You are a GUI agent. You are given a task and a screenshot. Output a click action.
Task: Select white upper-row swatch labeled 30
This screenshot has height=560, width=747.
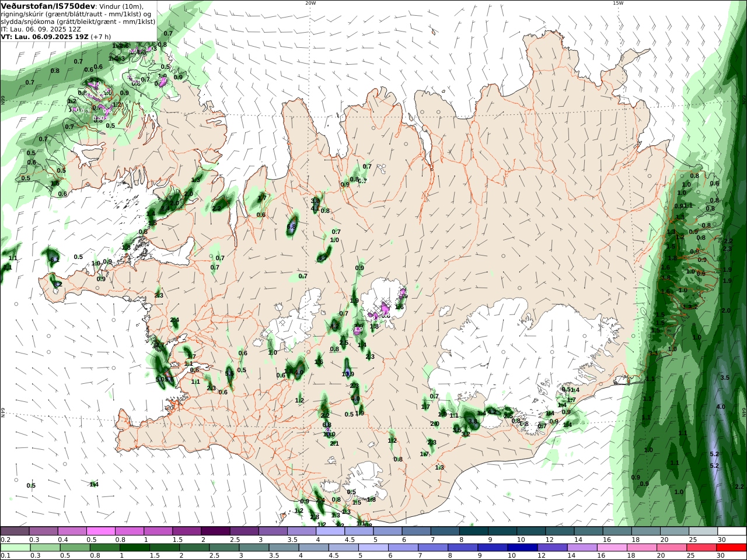click(x=731, y=531)
